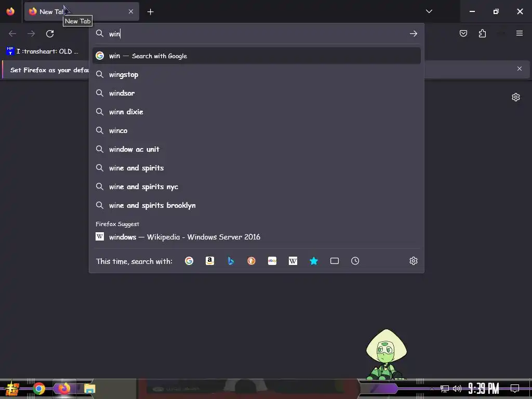Open new tab page personalize gear
The height and width of the screenshot is (399, 532).
516,97
